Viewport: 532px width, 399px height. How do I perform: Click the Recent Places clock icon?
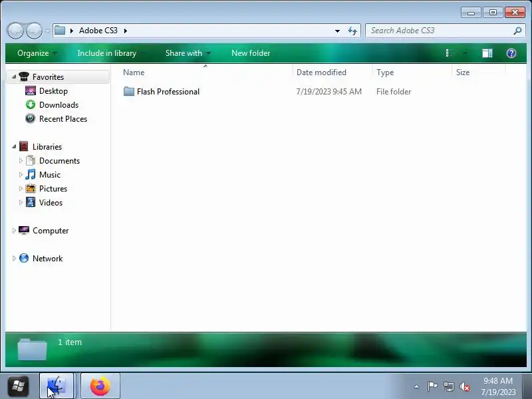30,118
